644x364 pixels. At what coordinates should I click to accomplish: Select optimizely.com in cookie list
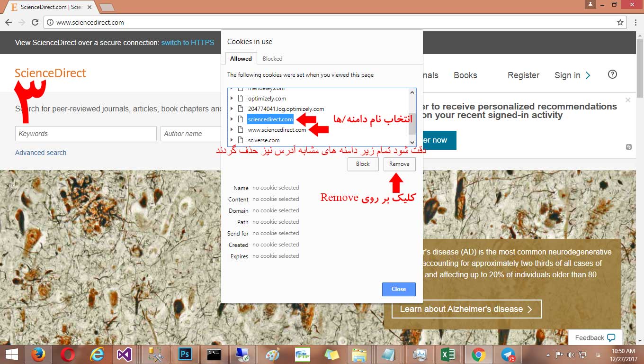267,99
